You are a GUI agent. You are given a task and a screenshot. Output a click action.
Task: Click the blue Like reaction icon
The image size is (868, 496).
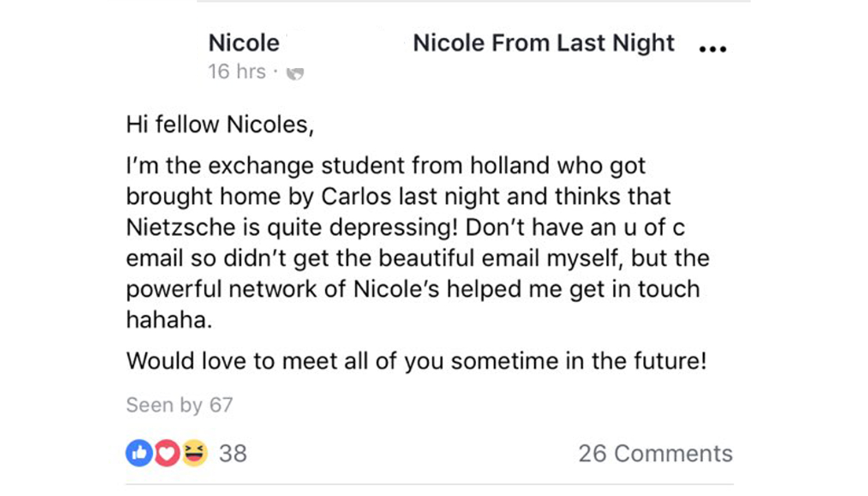click(139, 453)
